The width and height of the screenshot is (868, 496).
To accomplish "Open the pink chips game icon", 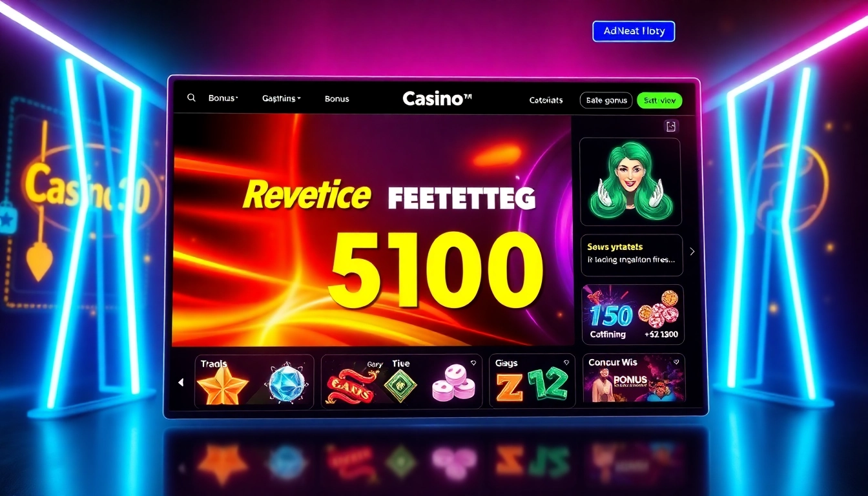I will click(453, 384).
